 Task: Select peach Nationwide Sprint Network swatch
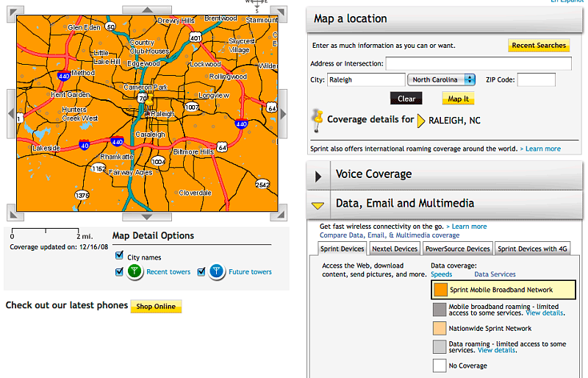[440, 328]
